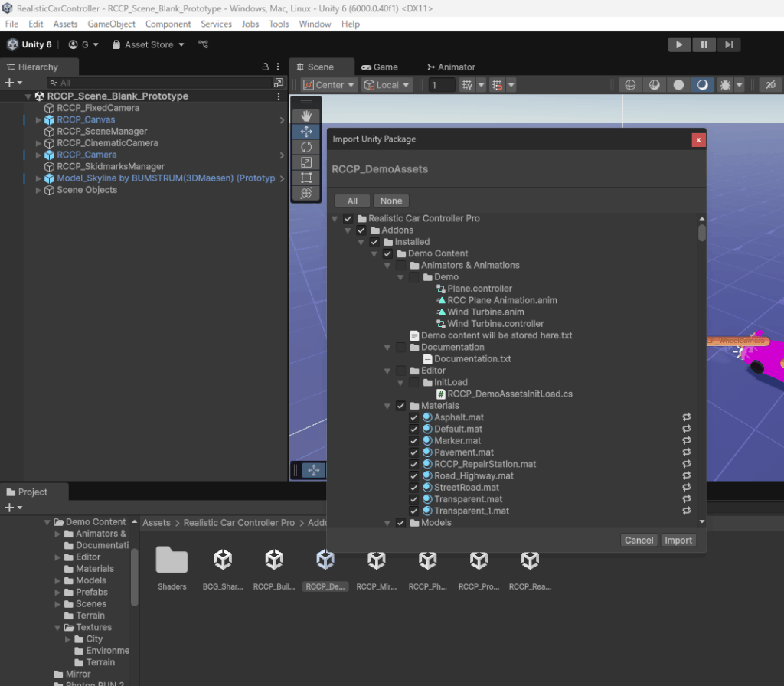Click None to deselect all assets
Viewport: 784px width, 686px height.
[391, 201]
